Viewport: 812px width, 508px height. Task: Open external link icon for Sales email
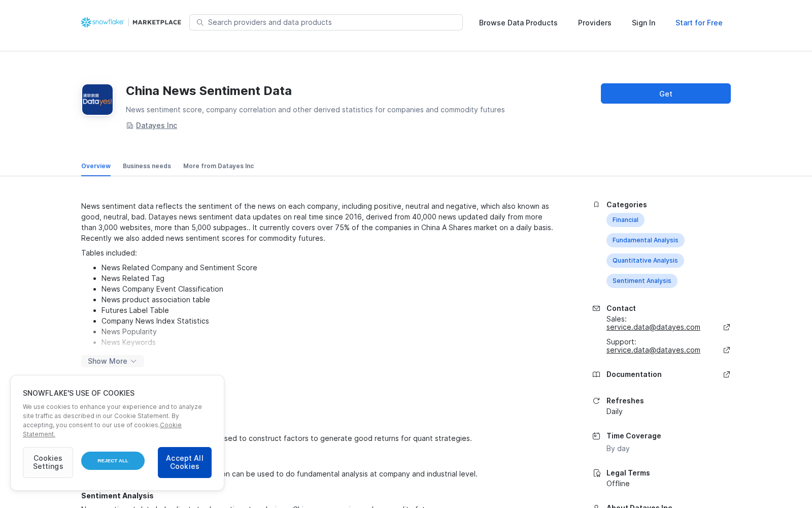727,327
